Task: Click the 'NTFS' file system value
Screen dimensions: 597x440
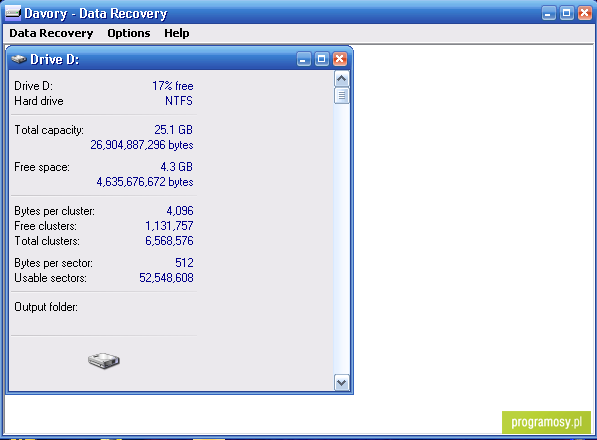Action: click(179, 101)
